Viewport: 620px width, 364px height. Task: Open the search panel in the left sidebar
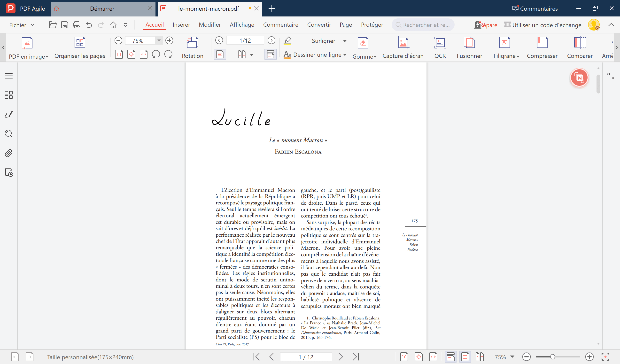[x=9, y=133]
